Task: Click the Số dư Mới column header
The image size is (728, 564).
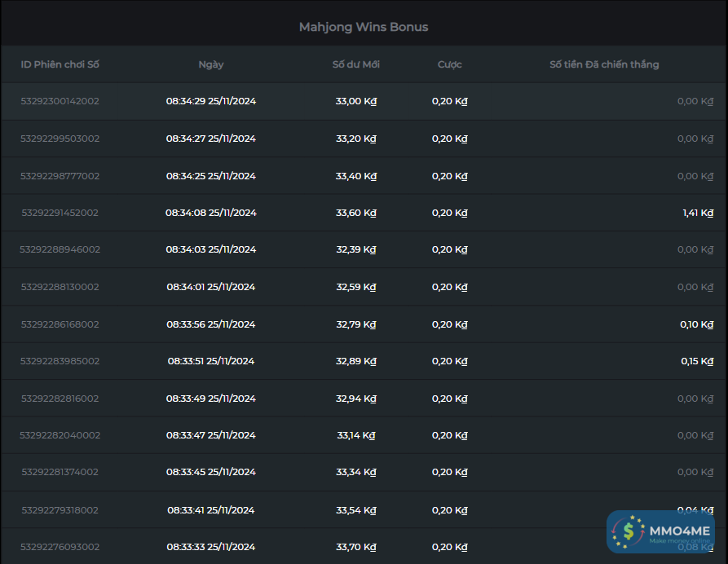Action: pos(356,64)
